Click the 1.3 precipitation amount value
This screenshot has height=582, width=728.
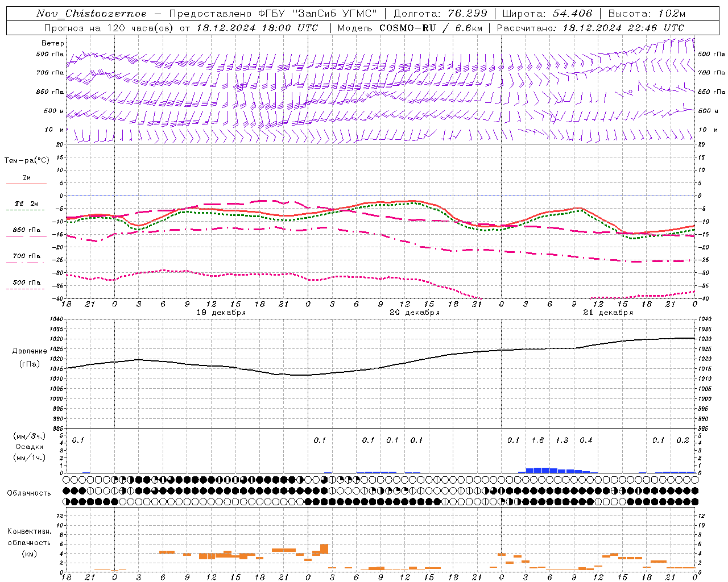562,440
